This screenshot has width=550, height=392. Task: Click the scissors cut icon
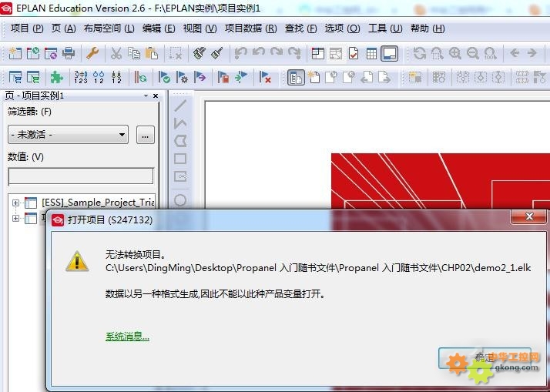tap(116, 53)
